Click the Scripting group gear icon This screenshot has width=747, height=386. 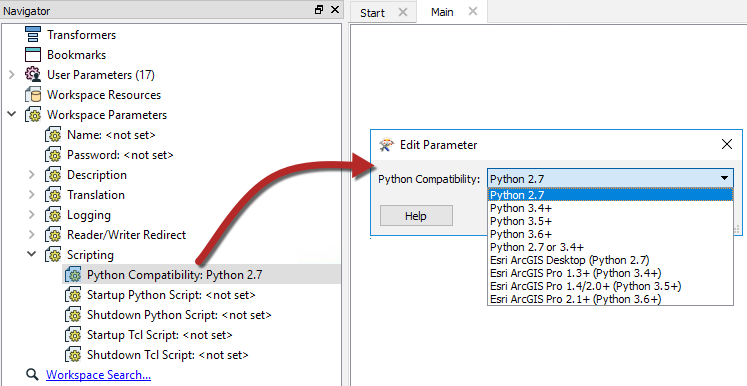[53, 255]
